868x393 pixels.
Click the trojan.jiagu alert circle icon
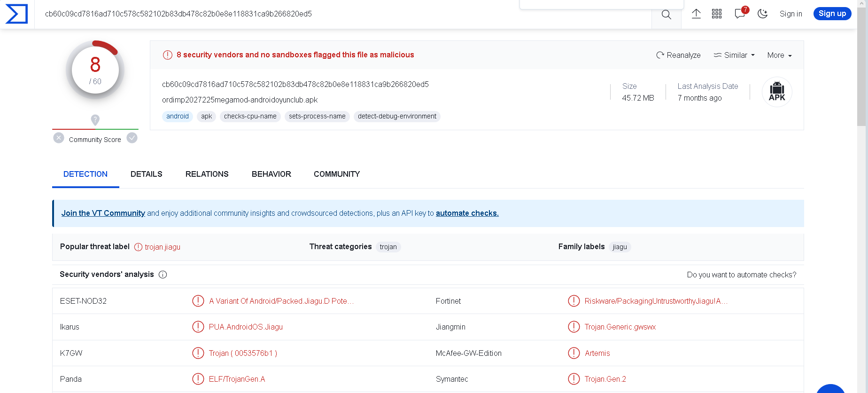pyautogui.click(x=138, y=247)
